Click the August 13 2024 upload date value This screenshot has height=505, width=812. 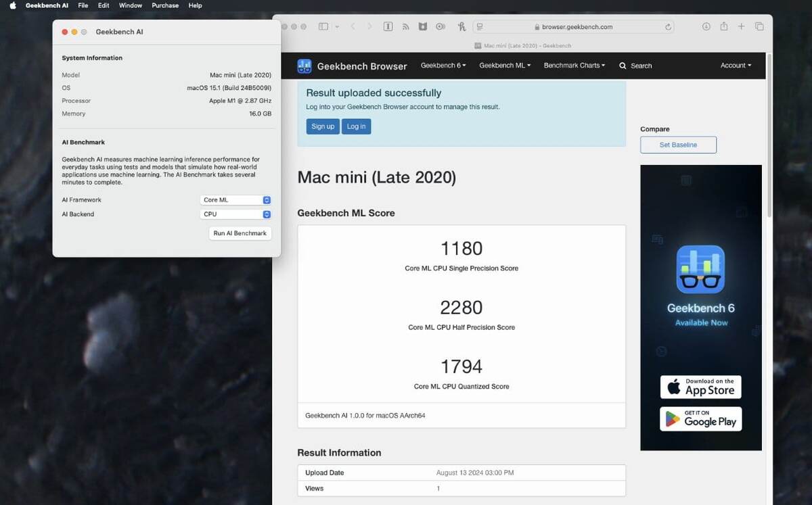point(475,473)
